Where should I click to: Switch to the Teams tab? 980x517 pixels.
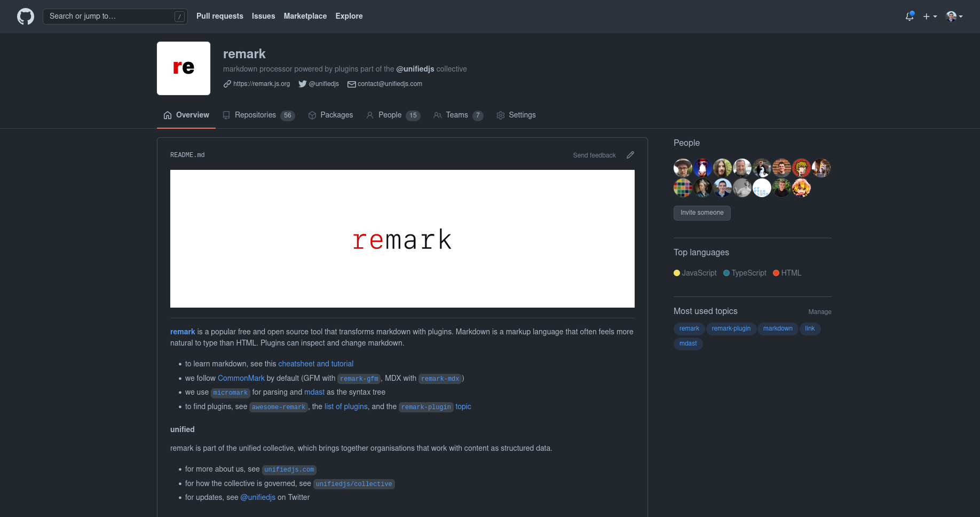[458, 115]
